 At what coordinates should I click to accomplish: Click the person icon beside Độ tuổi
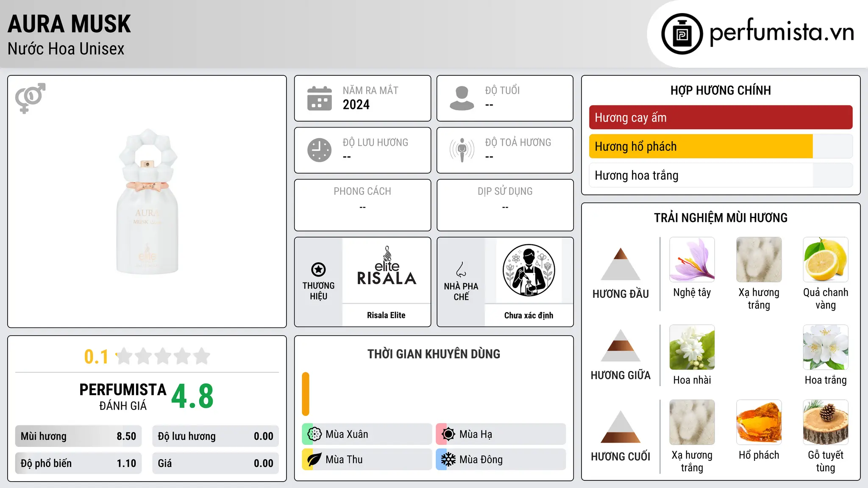coord(462,98)
